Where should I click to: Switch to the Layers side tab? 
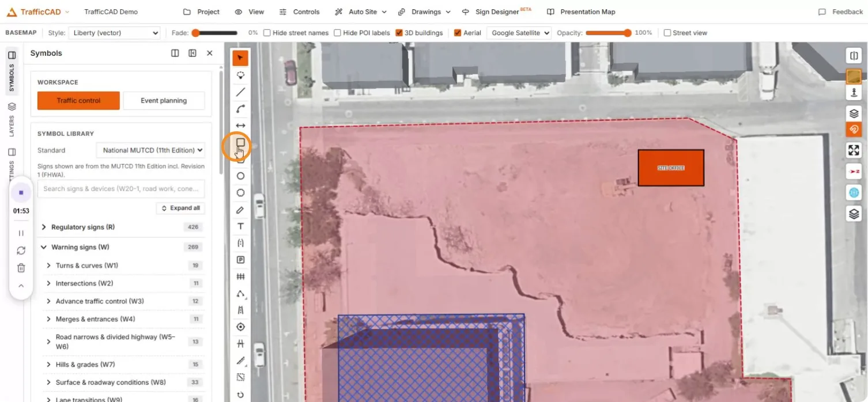click(x=12, y=120)
